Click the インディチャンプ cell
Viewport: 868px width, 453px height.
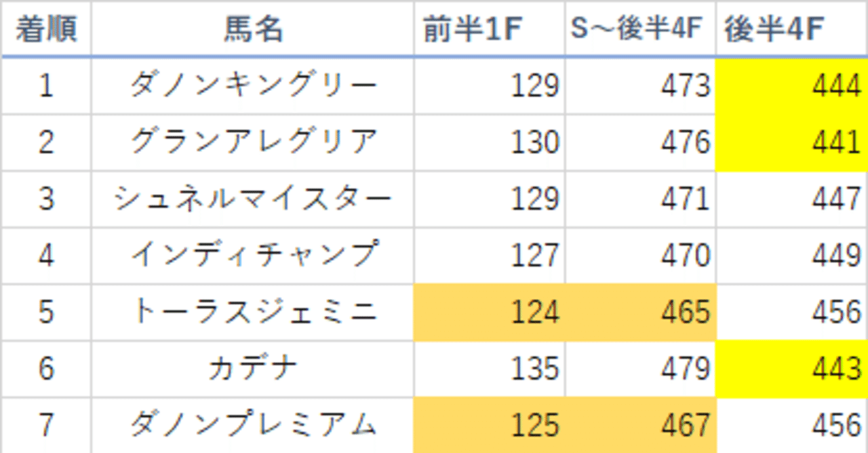click(x=252, y=256)
